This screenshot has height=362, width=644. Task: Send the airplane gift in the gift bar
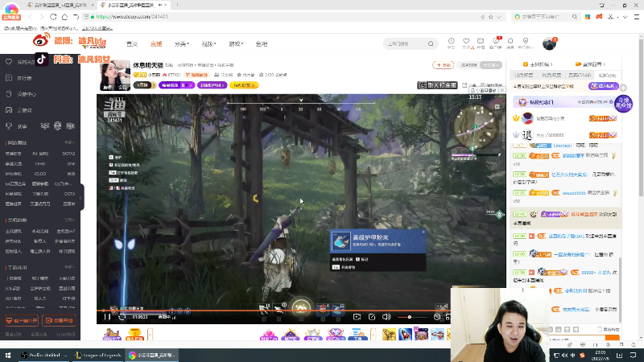437,334
